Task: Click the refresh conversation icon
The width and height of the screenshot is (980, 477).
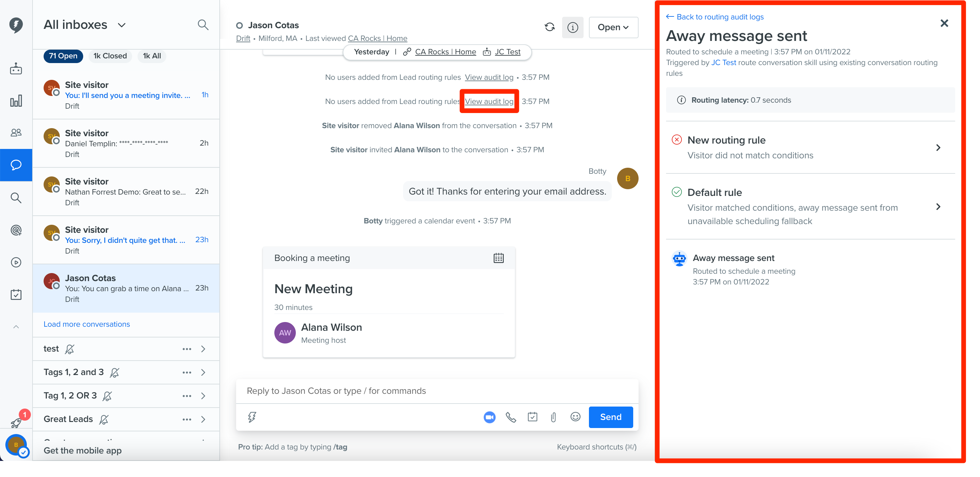Action: 550,27
